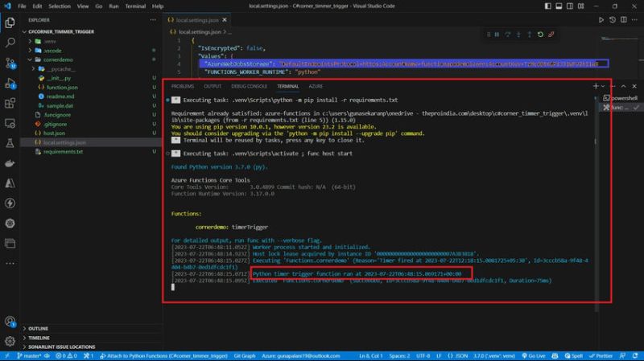Click the debug Step Over button

point(508,35)
